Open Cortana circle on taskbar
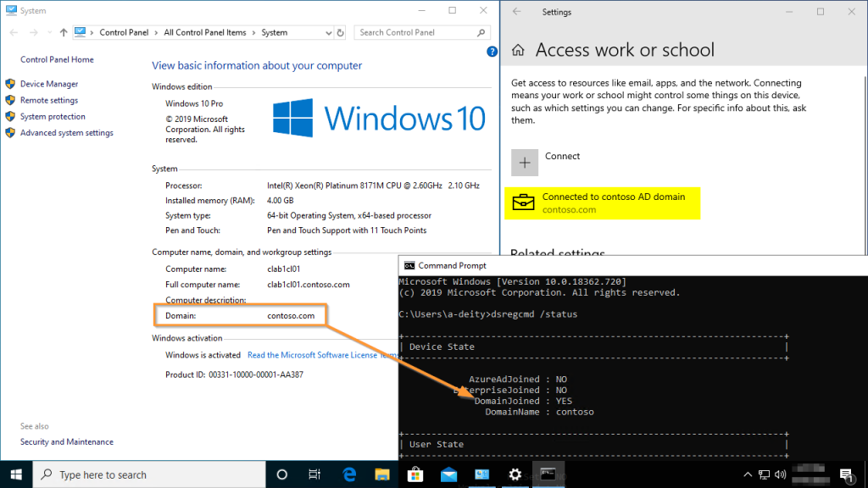 (281, 474)
